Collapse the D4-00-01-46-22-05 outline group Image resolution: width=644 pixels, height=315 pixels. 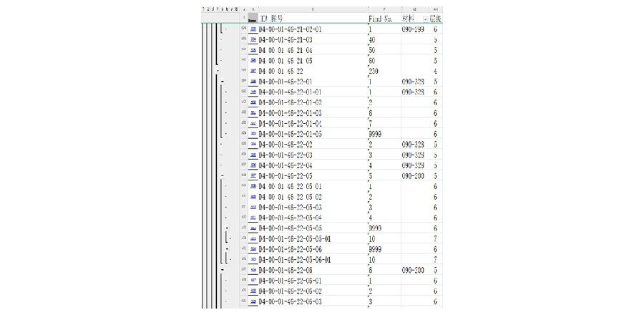(x=223, y=175)
